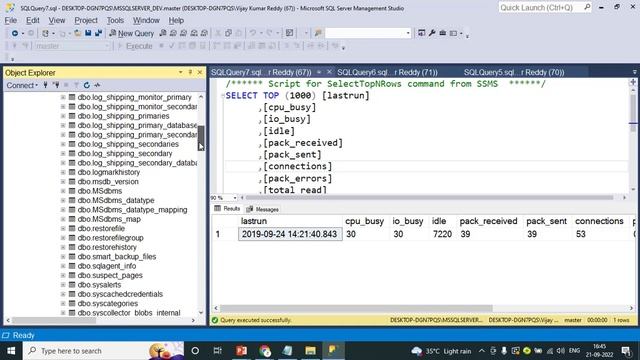
Task: Click the Activity Monitor icon in Object Explorer
Action: click(x=97, y=85)
